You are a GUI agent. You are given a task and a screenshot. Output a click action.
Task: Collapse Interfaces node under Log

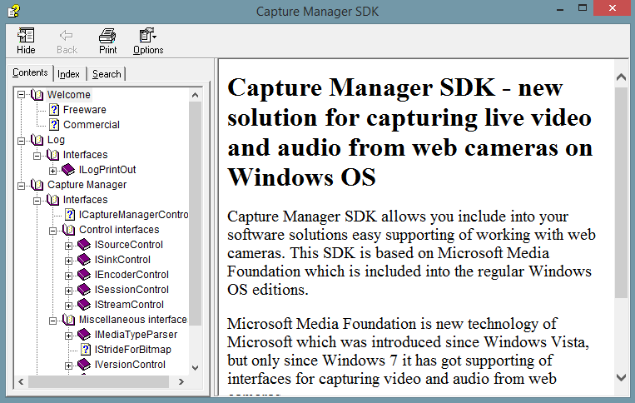click(37, 156)
